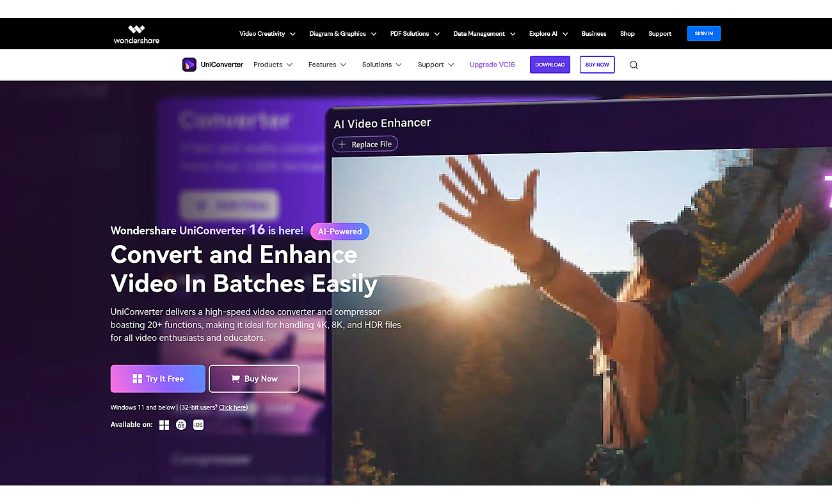Select the macOS platform icon
Viewport: 832px width, 504px height.
point(181,425)
